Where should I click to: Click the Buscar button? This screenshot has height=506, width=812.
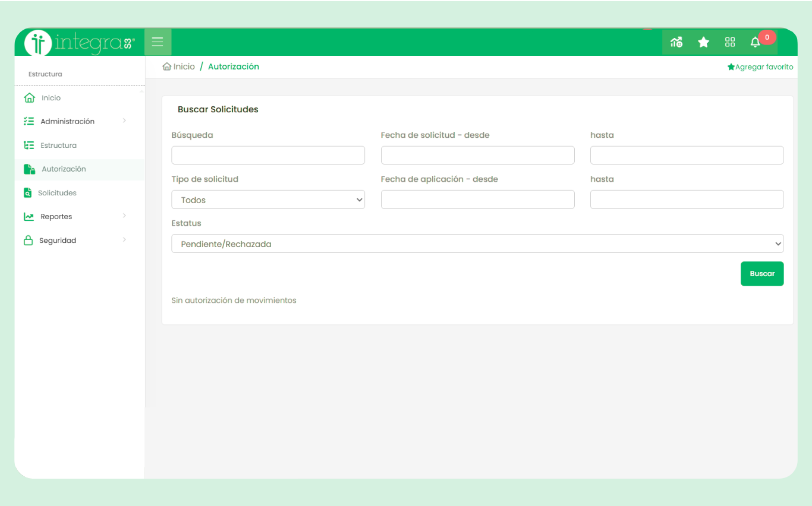point(762,274)
